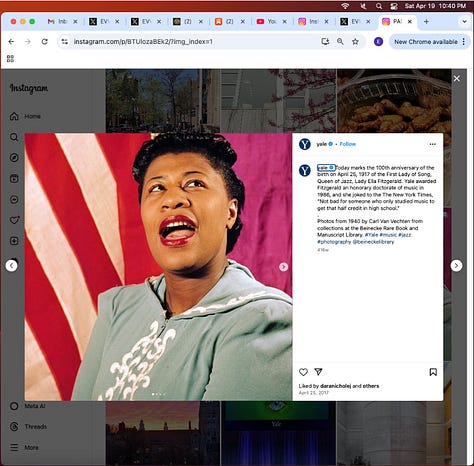The width and height of the screenshot is (474, 466).
Task: Click the April 25, 2017 post date
Action: (x=314, y=393)
